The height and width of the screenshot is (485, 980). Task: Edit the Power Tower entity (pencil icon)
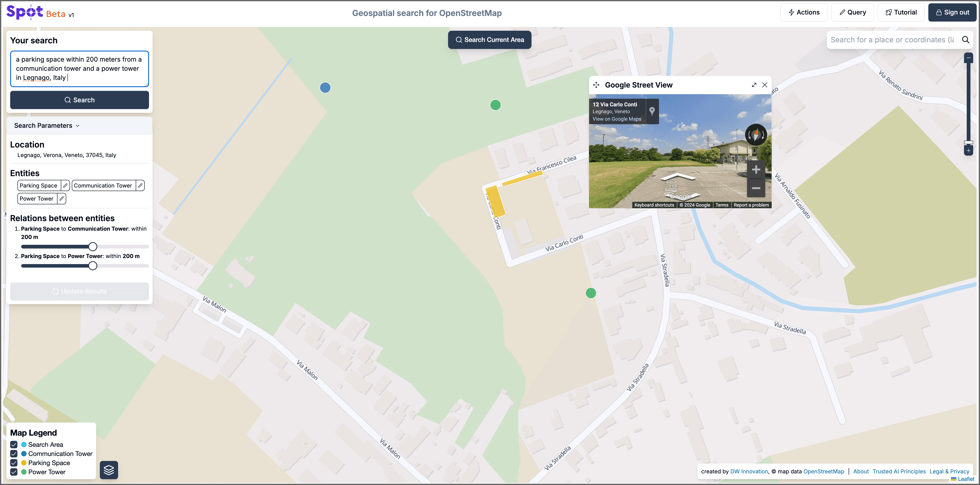tap(62, 199)
